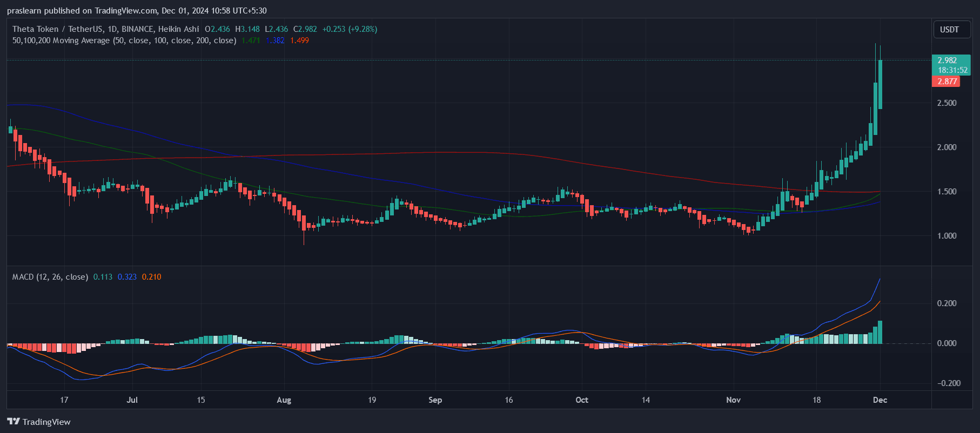Viewport: 980px width, 433px height.
Task: Click the Dec date on the time axis
Action: pyautogui.click(x=880, y=400)
